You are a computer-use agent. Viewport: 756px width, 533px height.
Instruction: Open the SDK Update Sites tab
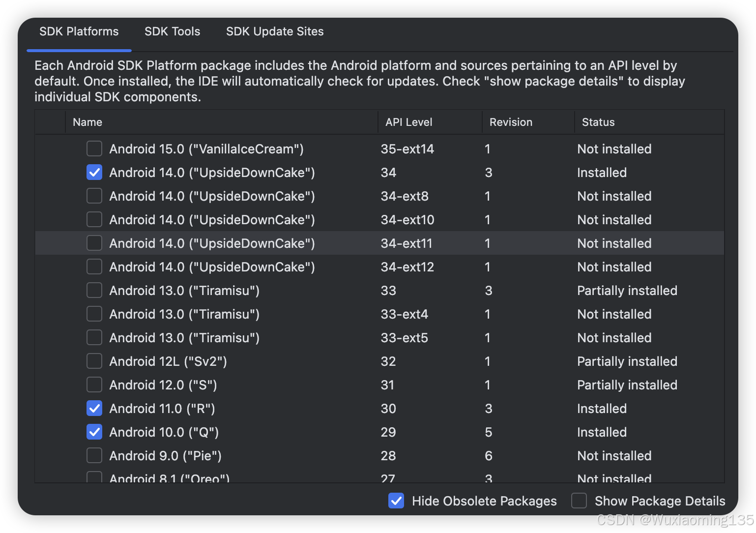click(274, 31)
